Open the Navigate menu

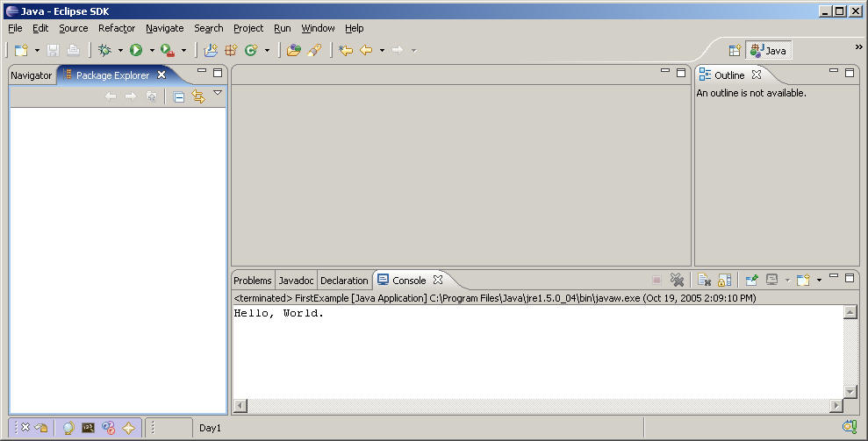(164, 28)
